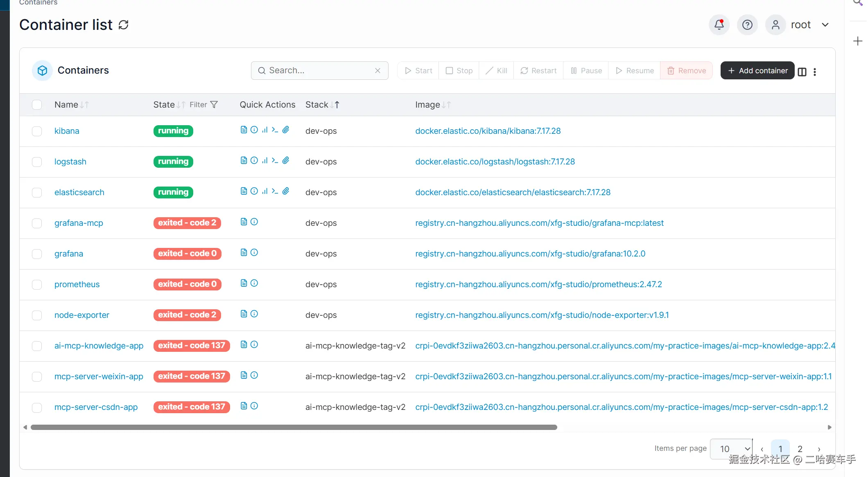Open help question mark icon
The width and height of the screenshot is (868, 477).
click(x=747, y=25)
